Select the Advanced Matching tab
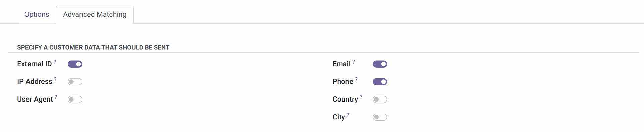Screen dimensions: 644x132 [95, 14]
